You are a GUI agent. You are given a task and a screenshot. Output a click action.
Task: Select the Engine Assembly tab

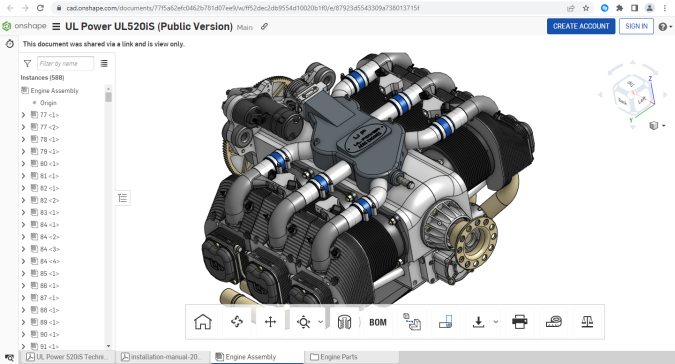coord(257,357)
